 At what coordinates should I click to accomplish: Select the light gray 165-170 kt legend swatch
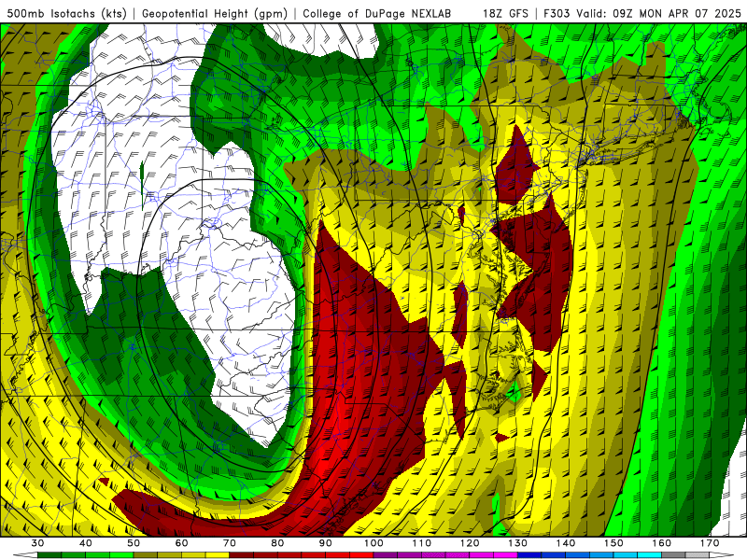(x=698, y=555)
